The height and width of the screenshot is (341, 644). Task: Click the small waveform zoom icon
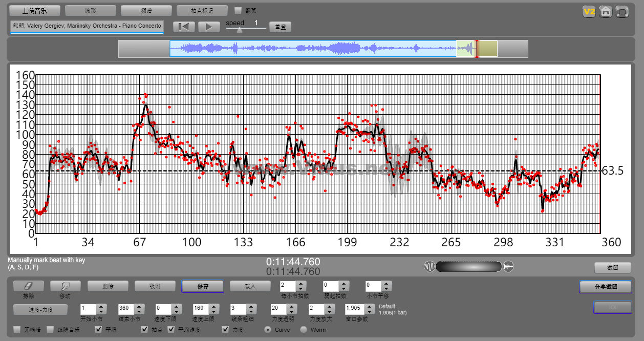click(429, 267)
